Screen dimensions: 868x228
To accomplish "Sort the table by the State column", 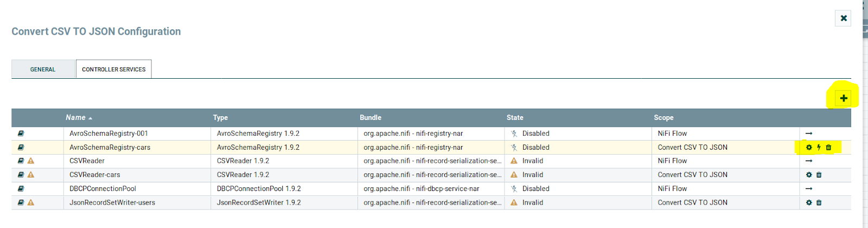I will [515, 117].
